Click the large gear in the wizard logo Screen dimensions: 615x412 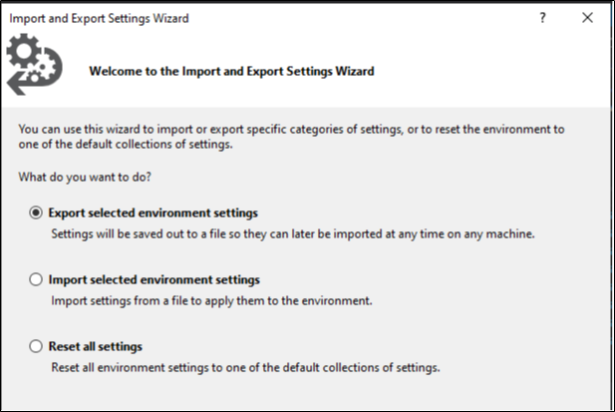pos(24,49)
